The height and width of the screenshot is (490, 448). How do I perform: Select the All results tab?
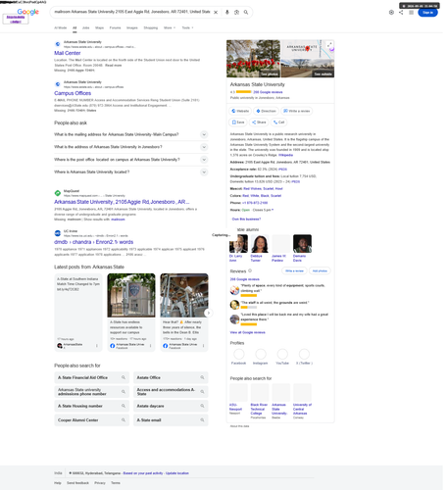[75, 27]
